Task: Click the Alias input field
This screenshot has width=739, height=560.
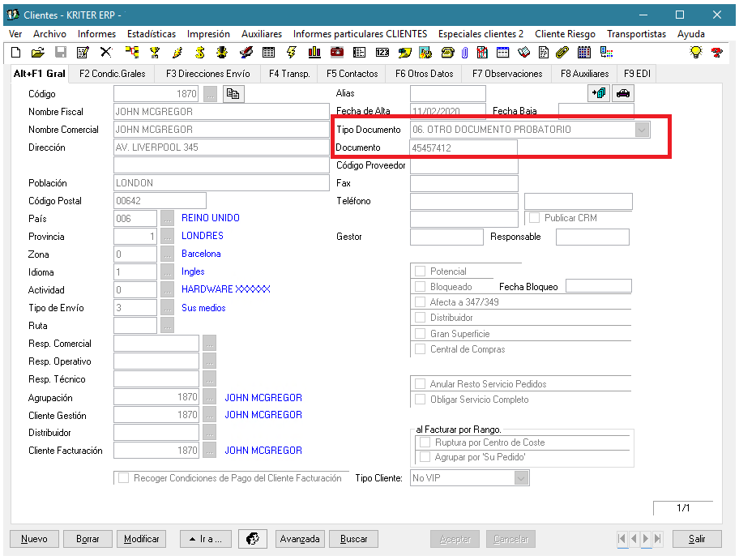Action: click(448, 93)
